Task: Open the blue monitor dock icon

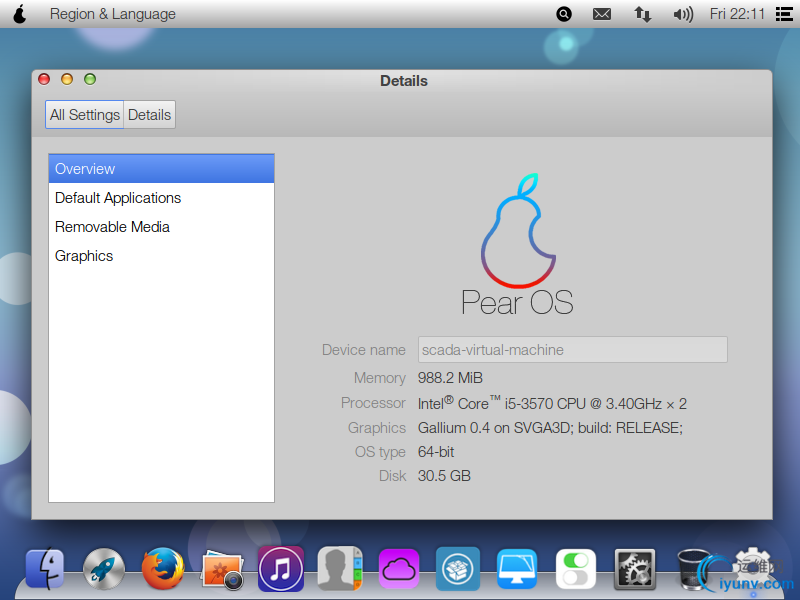Action: (x=517, y=569)
